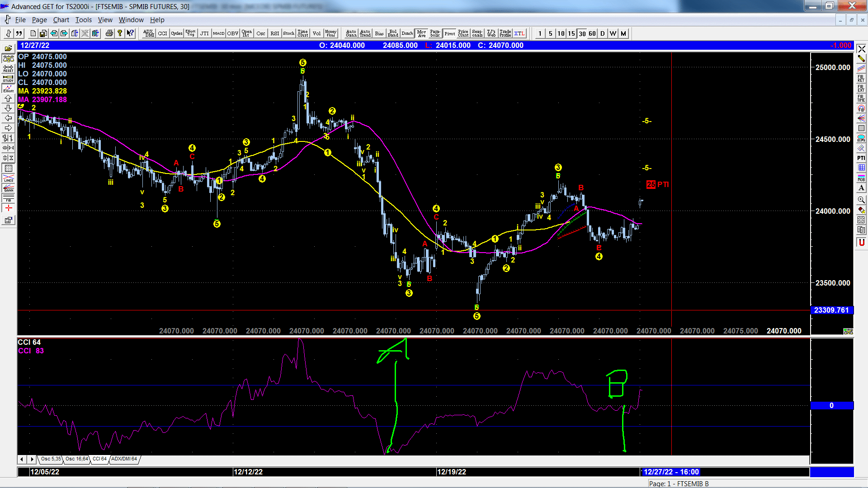This screenshot has width=868, height=488.
Task: Click the red U icon in right sidebar
Action: click(861, 243)
